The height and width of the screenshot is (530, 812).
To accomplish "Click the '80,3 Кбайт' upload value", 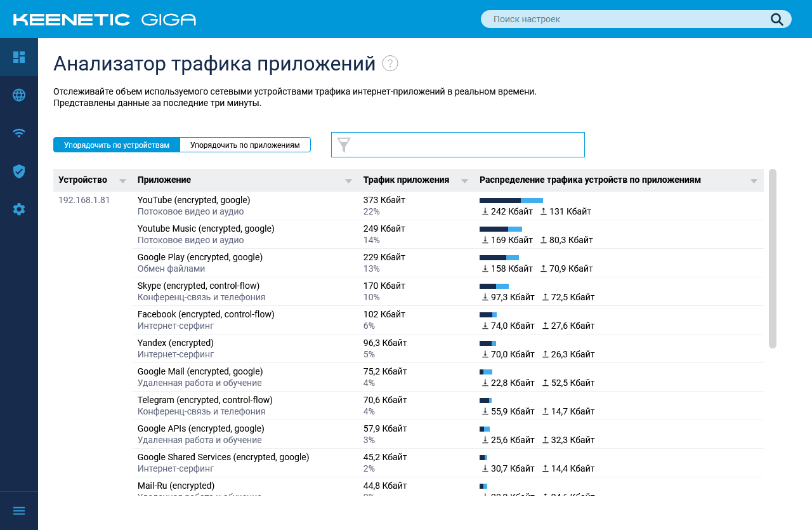I will [571, 240].
